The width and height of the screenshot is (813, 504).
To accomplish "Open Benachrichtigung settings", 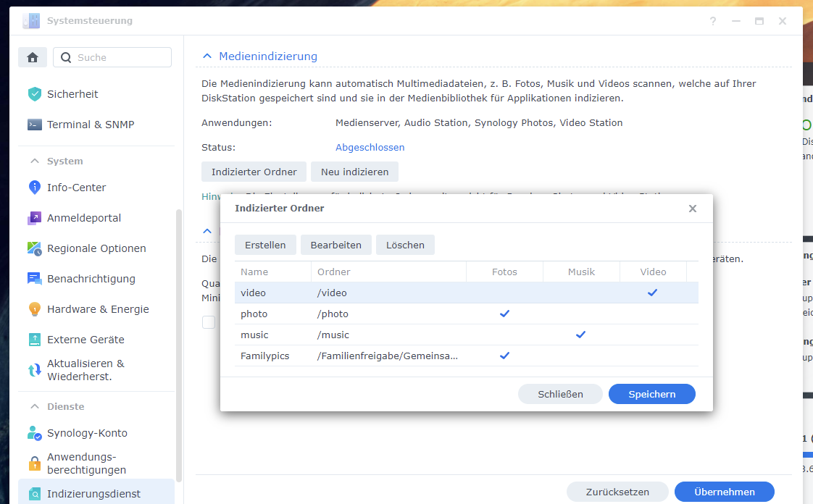I will tap(91, 279).
